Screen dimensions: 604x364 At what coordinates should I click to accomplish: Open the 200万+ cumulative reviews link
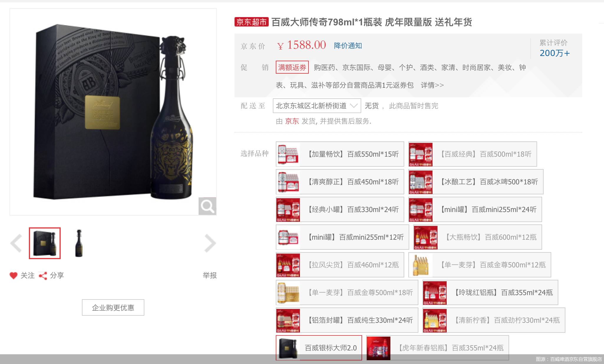(555, 53)
